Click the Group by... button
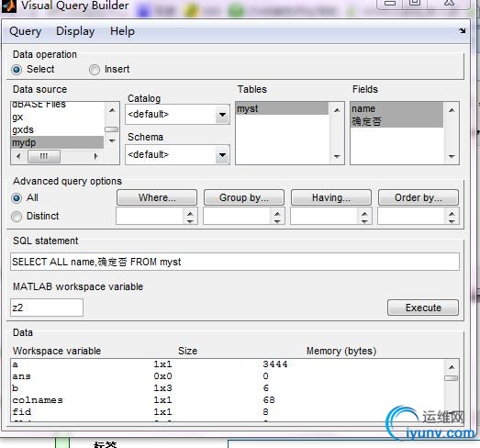This screenshot has width=480, height=448. pos(244,197)
